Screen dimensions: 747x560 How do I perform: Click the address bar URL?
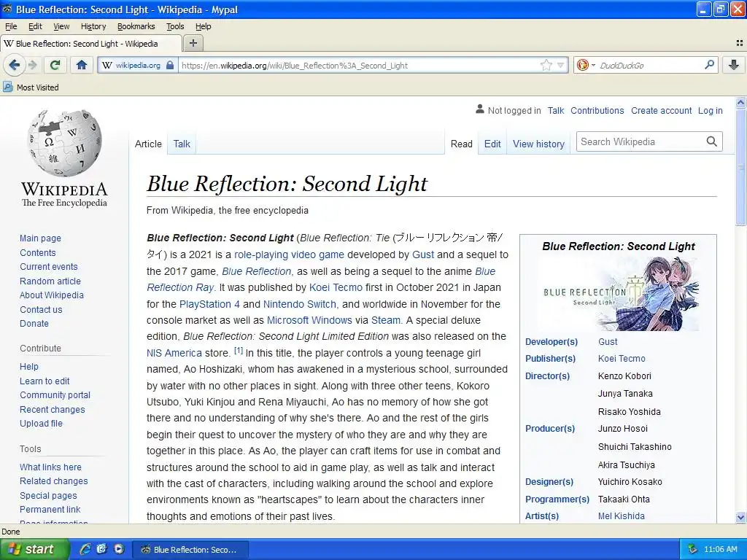(x=360, y=65)
